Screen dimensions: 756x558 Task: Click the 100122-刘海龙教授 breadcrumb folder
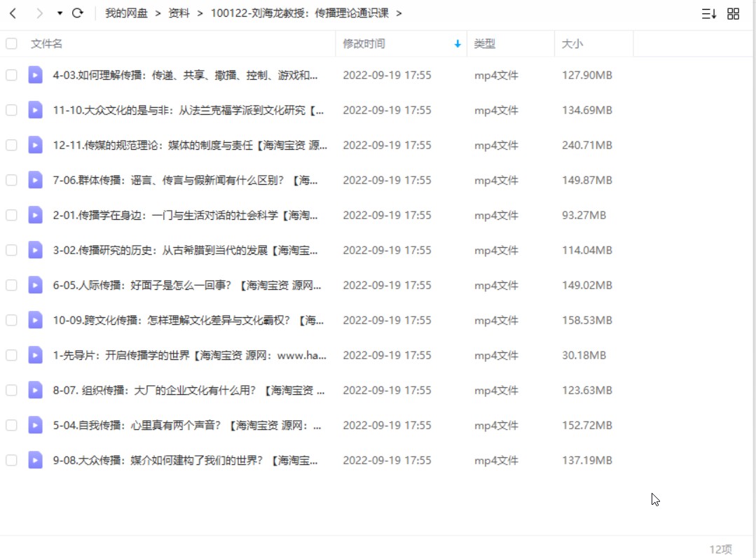(x=300, y=13)
